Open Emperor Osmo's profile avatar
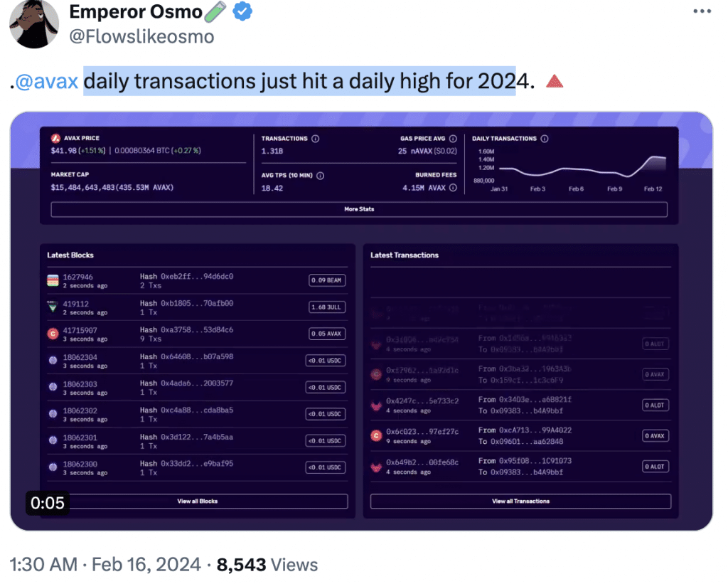This screenshot has height=584, width=728. pos(34,23)
